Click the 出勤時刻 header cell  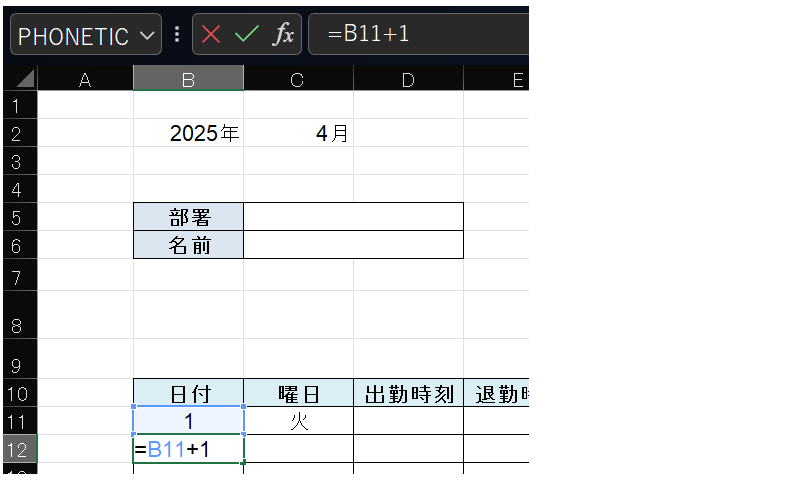[408, 394]
